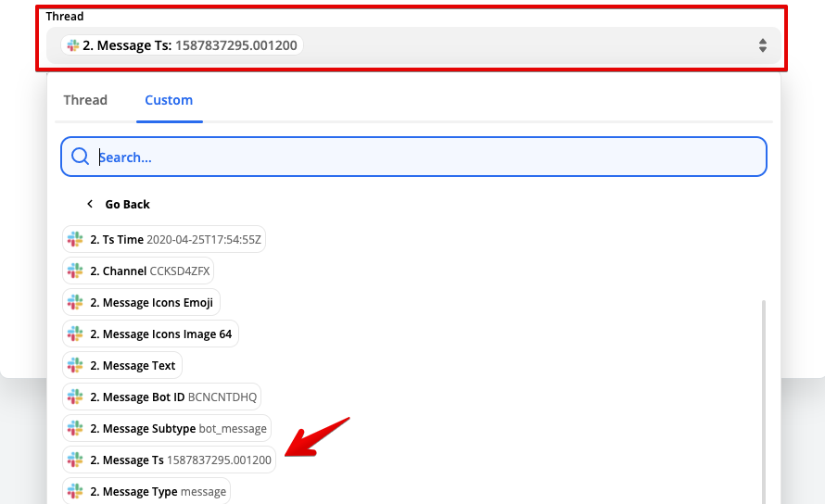
Task: Click Slack icon beside Message Ts in list
Action: tap(75, 460)
